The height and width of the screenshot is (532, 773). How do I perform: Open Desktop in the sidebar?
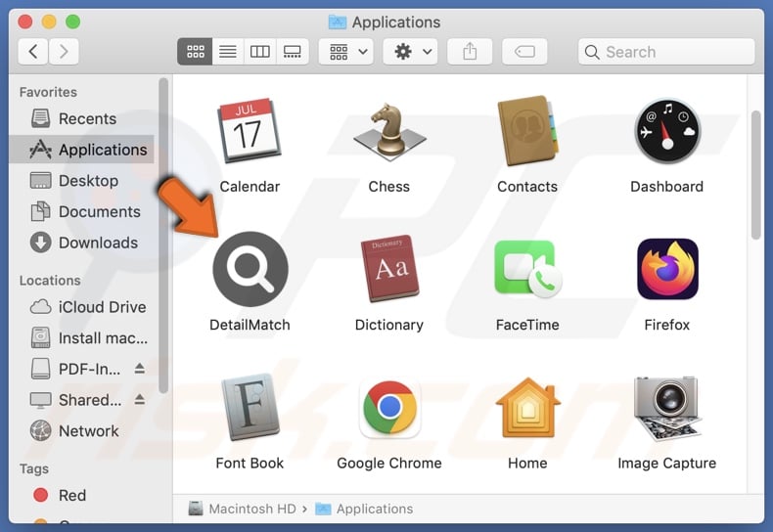coord(82,180)
